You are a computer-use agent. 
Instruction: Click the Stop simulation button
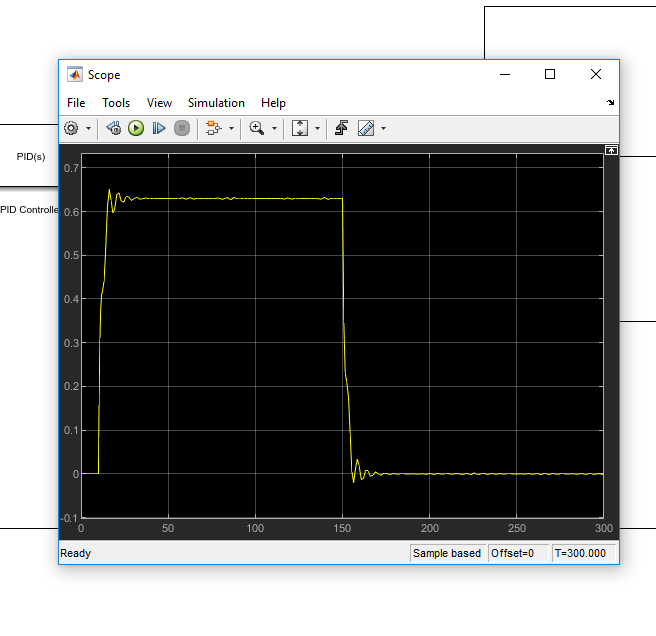(182, 128)
